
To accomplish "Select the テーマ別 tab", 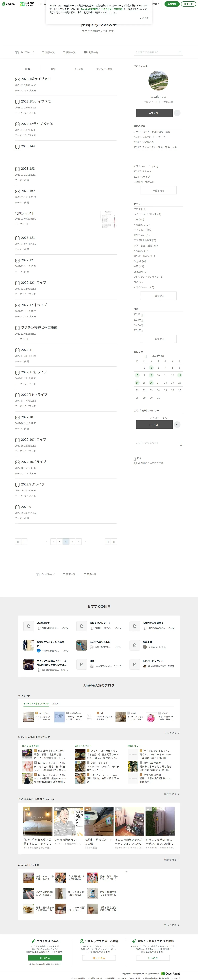I will click(79, 69).
